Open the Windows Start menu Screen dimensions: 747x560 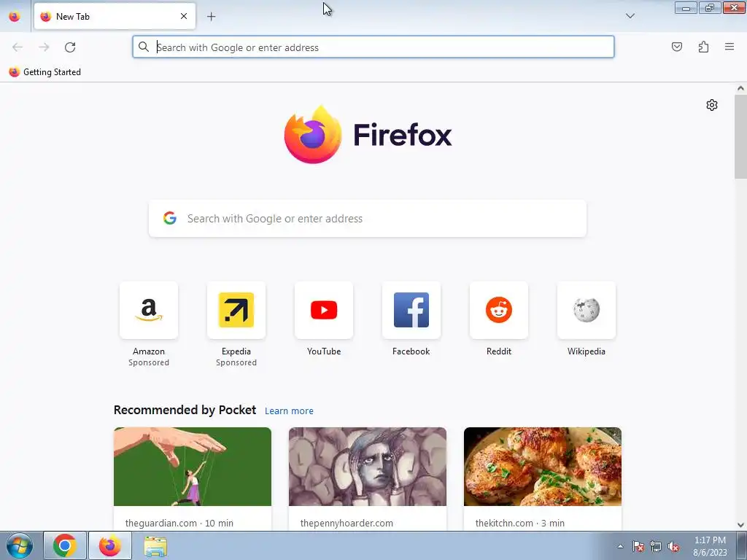pos(20,545)
